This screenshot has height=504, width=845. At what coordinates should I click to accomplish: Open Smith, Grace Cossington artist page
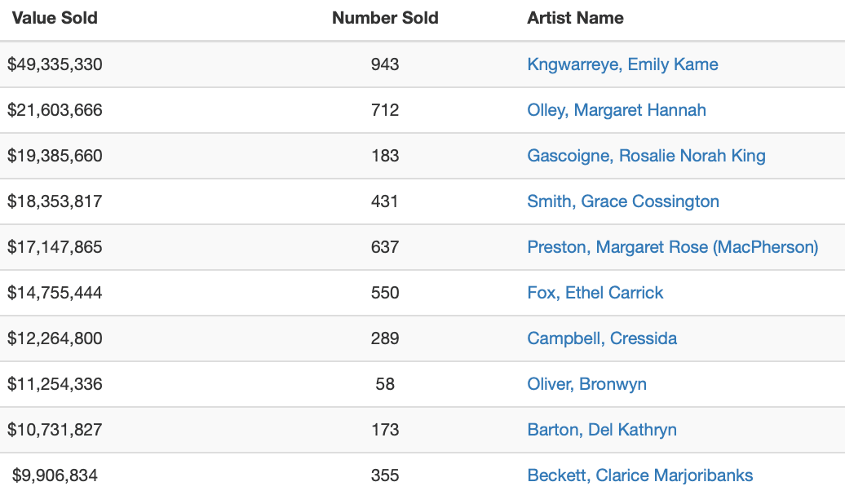623,201
